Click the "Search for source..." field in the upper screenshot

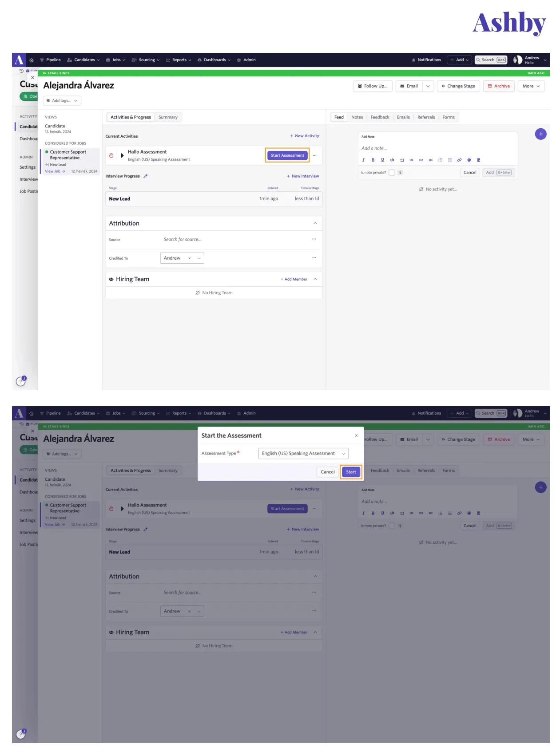point(183,240)
